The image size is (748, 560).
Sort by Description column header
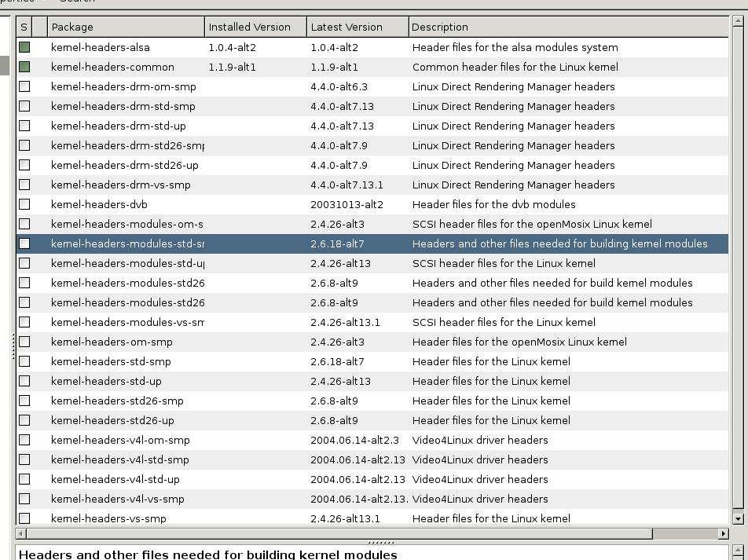click(569, 27)
